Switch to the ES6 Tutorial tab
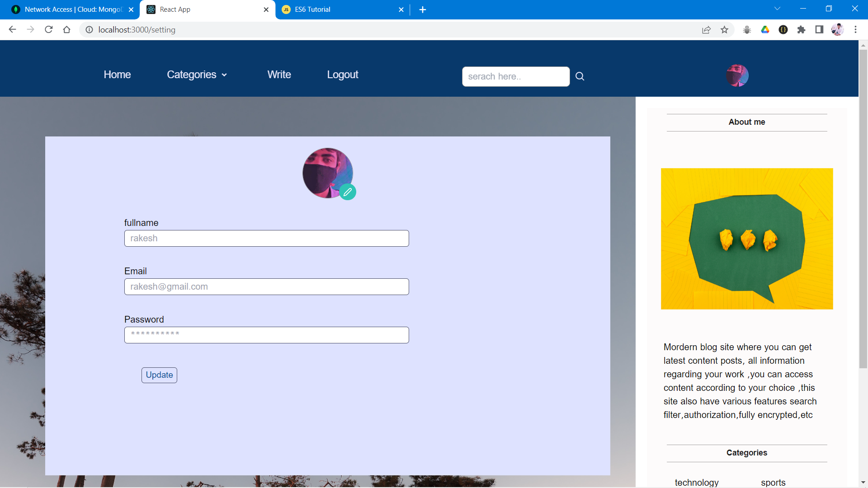This screenshot has height=488, width=868. point(339,9)
